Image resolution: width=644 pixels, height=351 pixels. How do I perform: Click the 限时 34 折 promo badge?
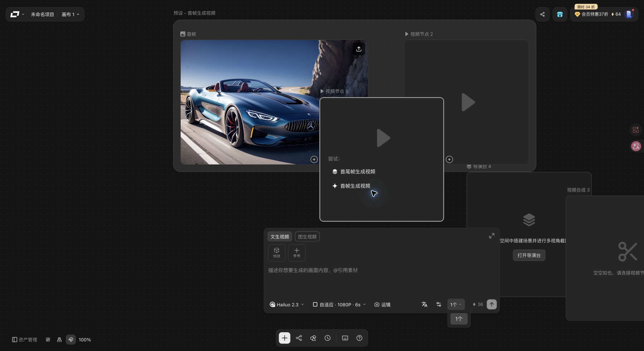point(586,7)
